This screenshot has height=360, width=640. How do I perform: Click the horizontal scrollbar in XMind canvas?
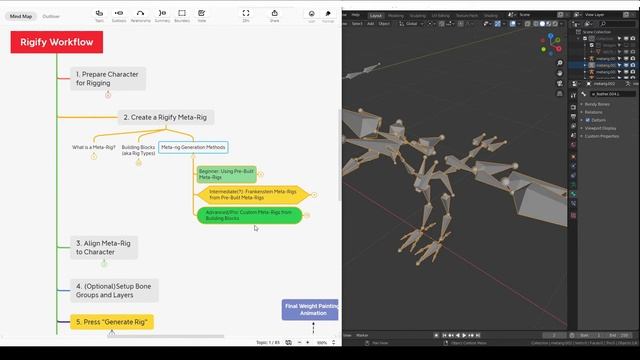tap(165, 336)
